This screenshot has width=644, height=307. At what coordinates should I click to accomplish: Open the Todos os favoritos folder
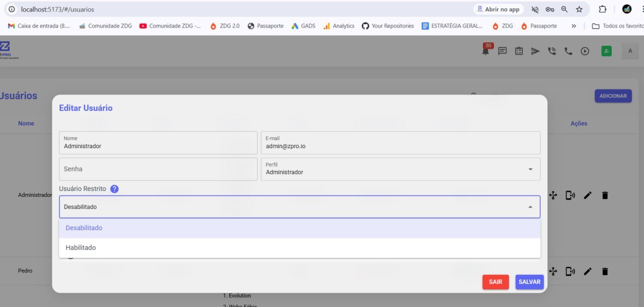pyautogui.click(x=617, y=26)
